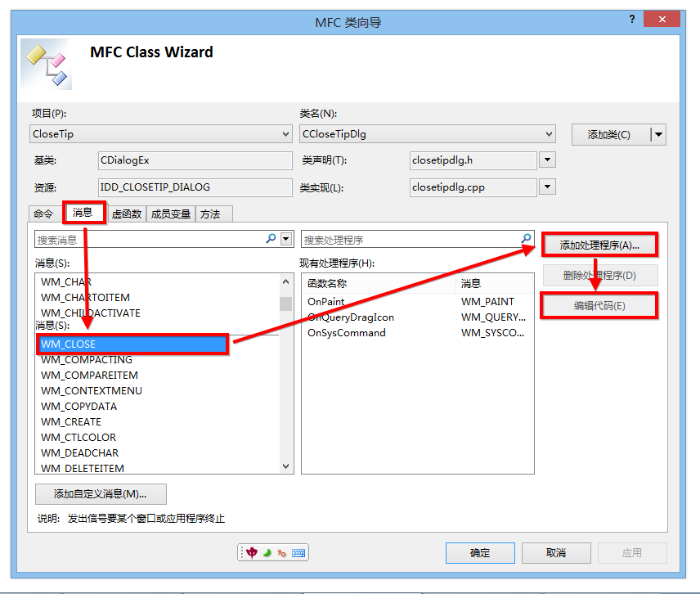Viewport: 700px width, 594px height.
Task: Switch to the 虚函数 tab
Action: (126, 214)
